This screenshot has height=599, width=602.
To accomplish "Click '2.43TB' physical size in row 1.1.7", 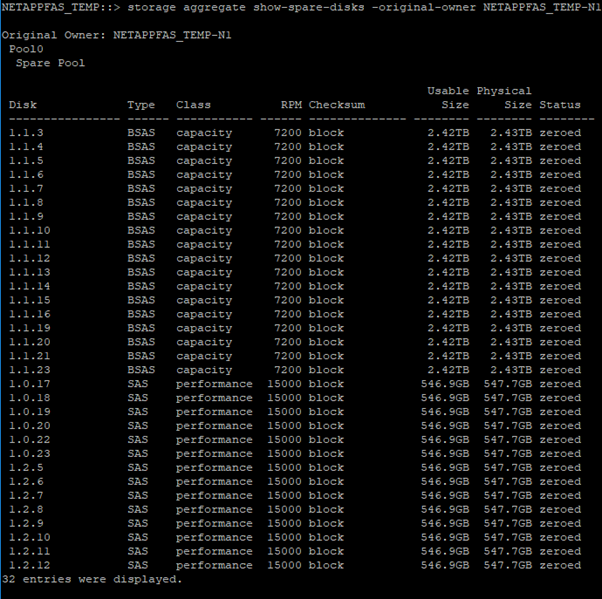I will 511,189.
